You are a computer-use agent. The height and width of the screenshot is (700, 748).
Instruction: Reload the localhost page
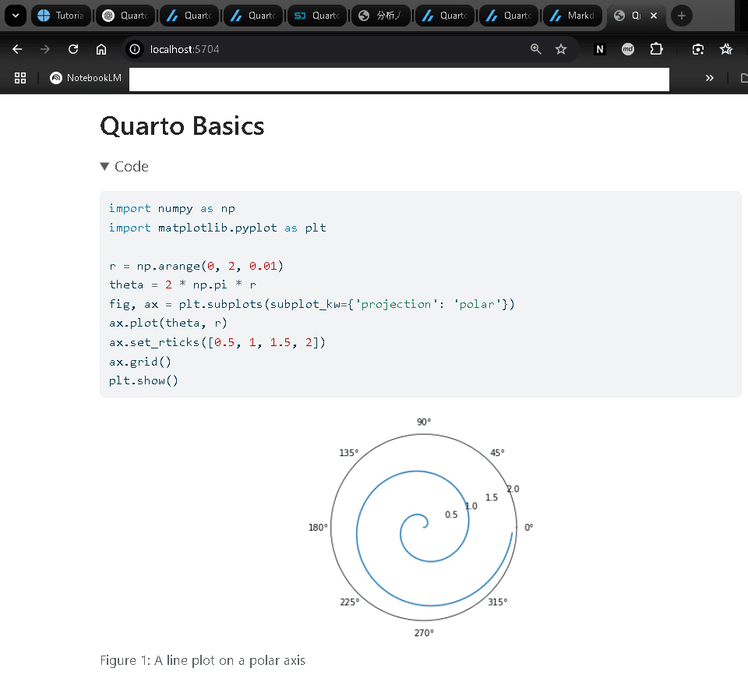point(72,48)
